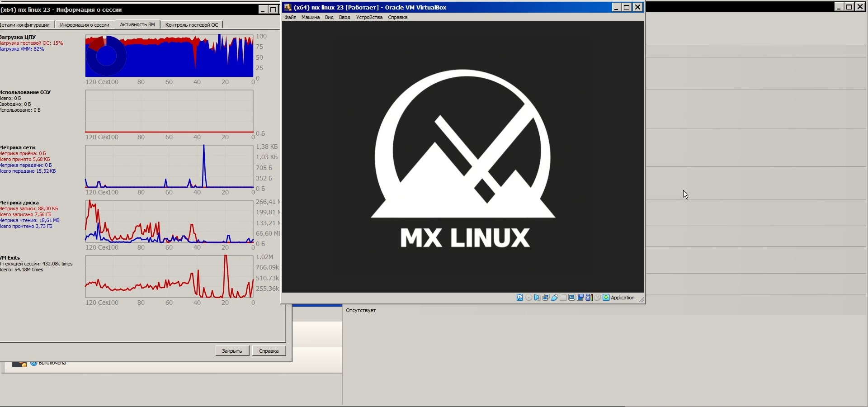The image size is (868, 407).
Task: Click the MX Linux logo in the guest screen
Action: point(463,158)
